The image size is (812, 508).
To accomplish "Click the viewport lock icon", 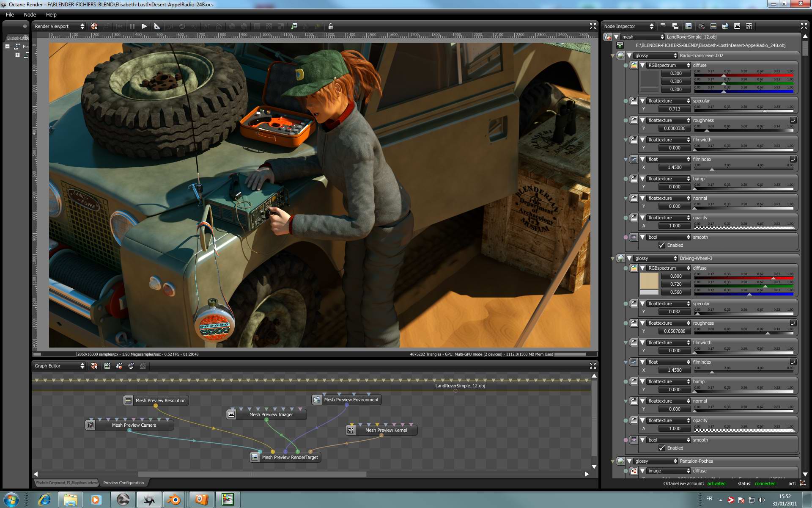I will click(x=331, y=26).
